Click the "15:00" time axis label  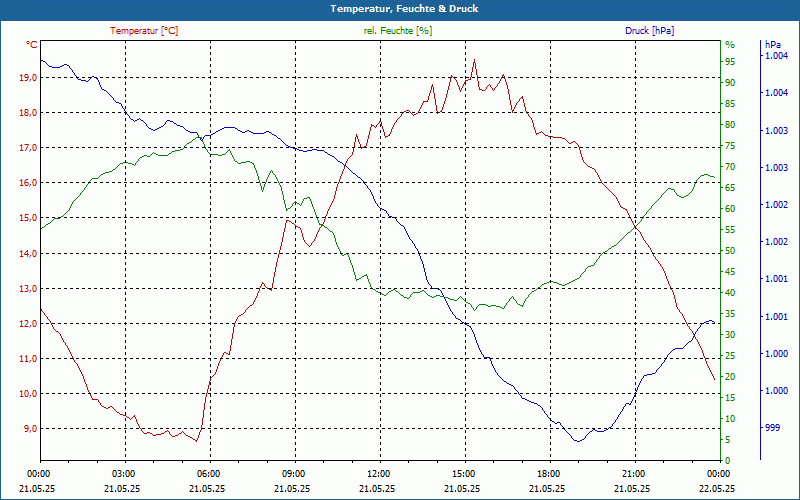pos(463,474)
